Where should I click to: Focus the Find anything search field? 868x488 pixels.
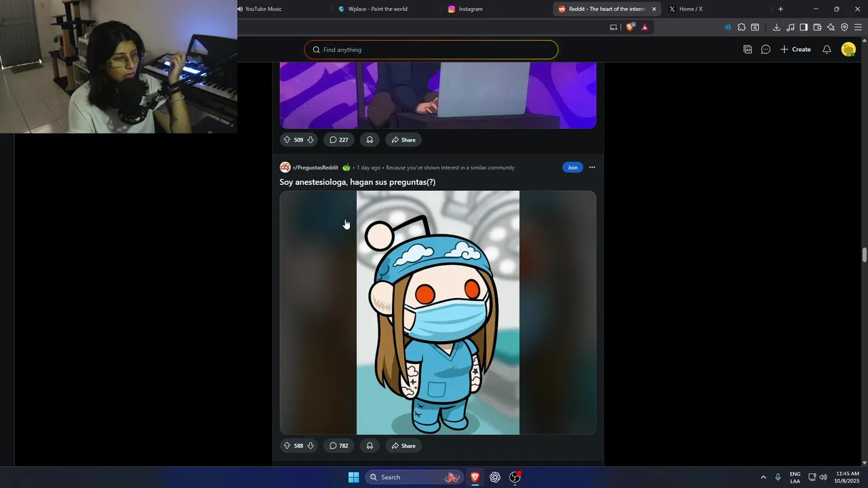(431, 49)
